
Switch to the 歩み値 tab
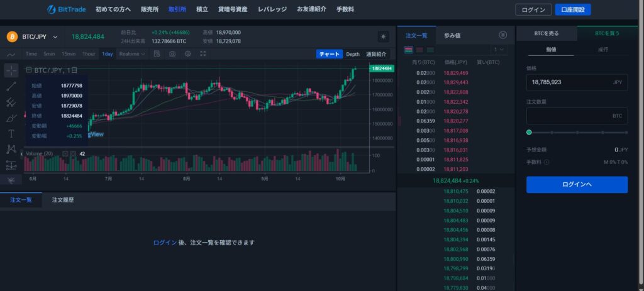[452, 35]
